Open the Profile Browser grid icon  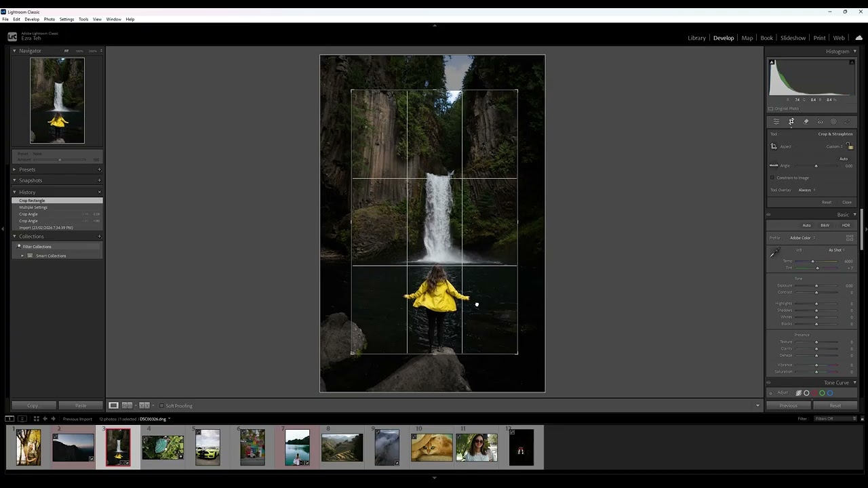(x=850, y=238)
